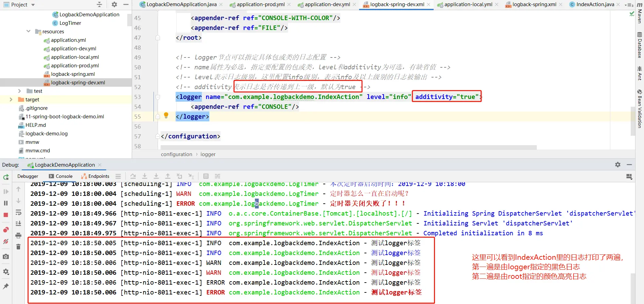The height and width of the screenshot is (304, 644).
Task: Hide the Project tool window
Action: tap(126, 4)
